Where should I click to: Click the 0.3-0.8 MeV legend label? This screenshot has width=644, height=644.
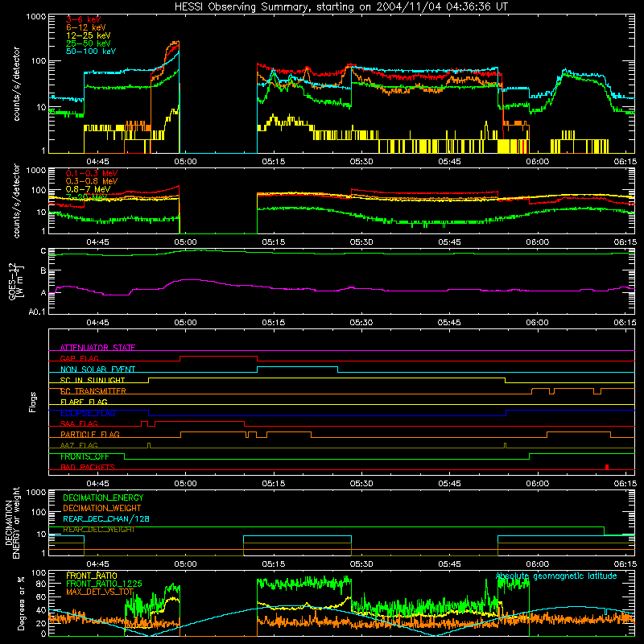pyautogui.click(x=92, y=181)
